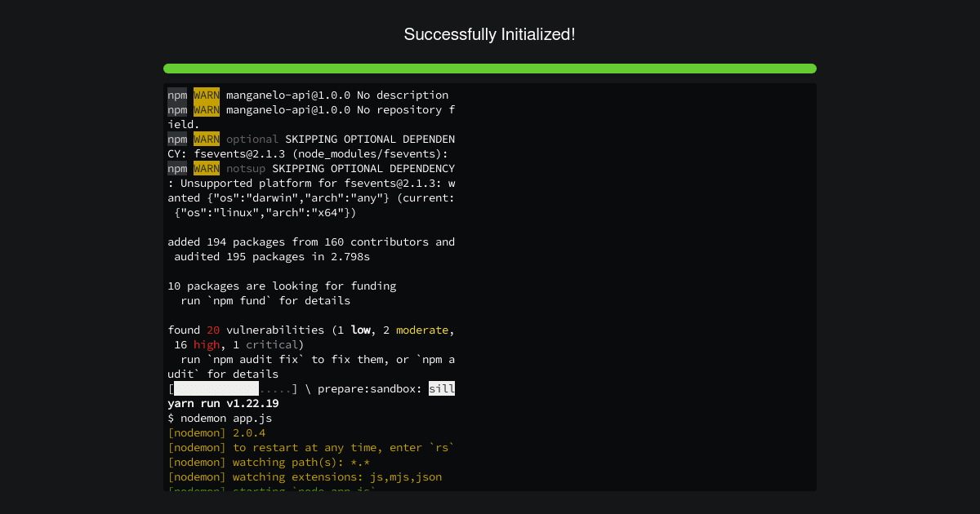Select the terminal output panel
This screenshot has height=514, width=980.
click(490, 286)
